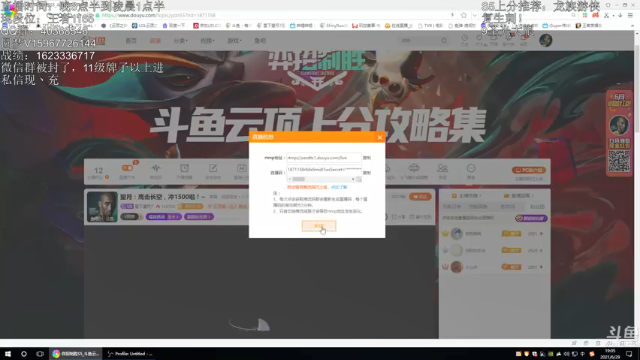Copy the stream key using its copy link
The width and height of the screenshot is (640, 360).
coord(367,173)
